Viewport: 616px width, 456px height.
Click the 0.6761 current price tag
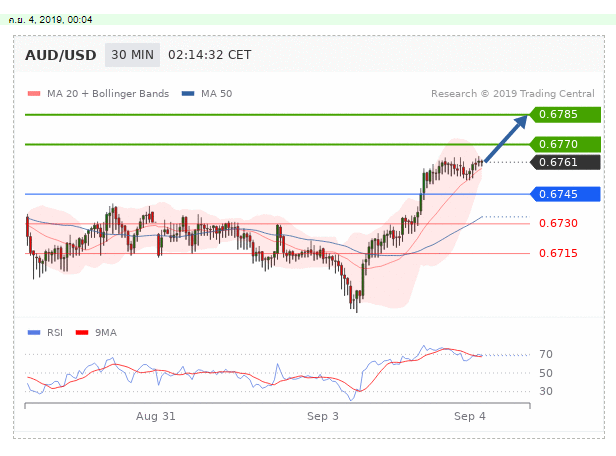(565, 162)
